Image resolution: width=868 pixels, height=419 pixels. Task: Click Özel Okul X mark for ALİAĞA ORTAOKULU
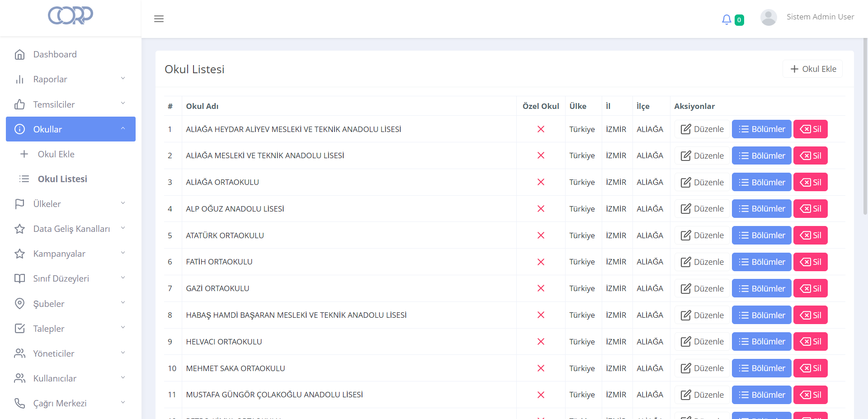[x=540, y=182]
